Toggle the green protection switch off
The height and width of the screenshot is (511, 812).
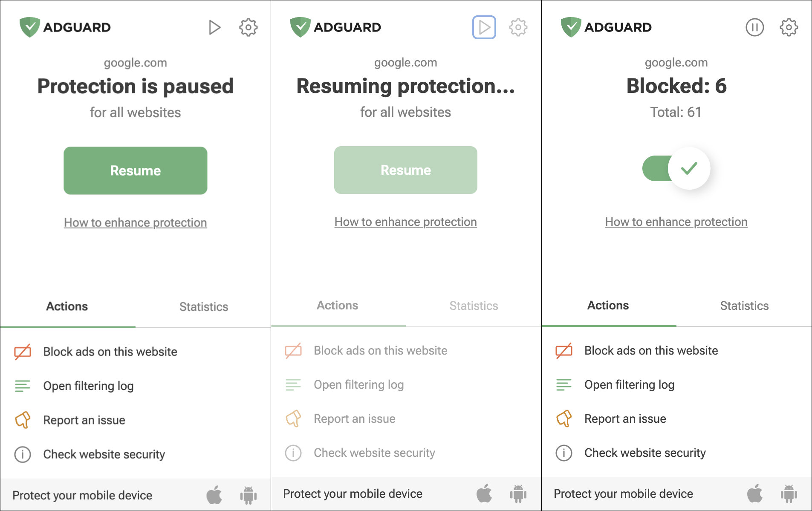click(676, 168)
